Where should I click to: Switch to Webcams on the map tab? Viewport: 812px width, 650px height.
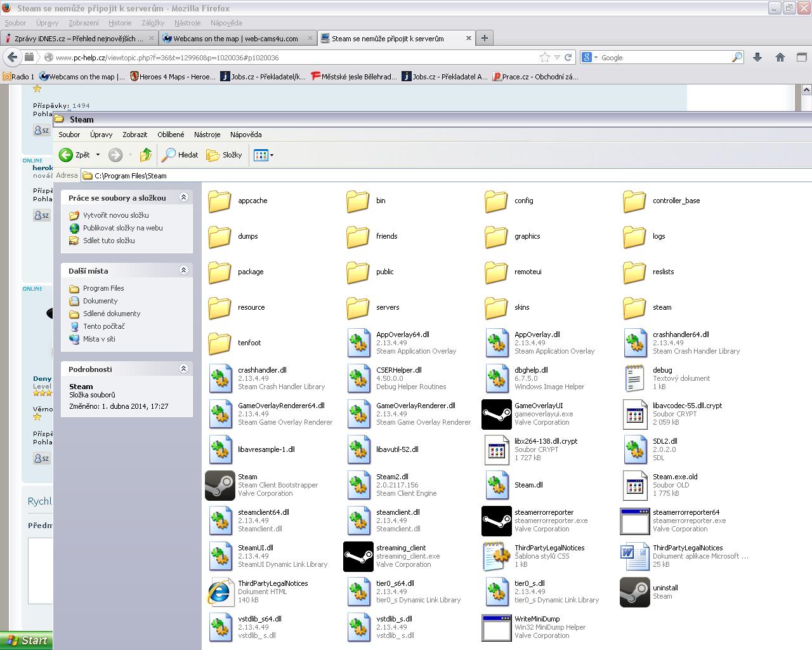pyautogui.click(x=236, y=38)
